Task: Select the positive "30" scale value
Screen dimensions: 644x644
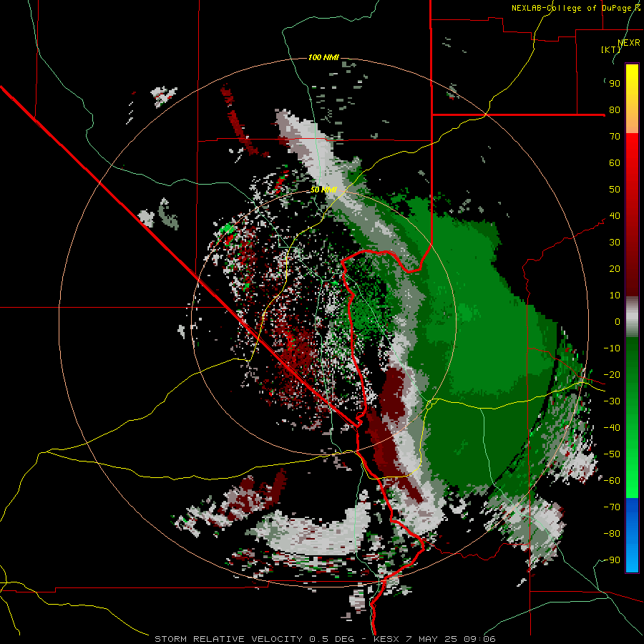Action: (x=615, y=243)
